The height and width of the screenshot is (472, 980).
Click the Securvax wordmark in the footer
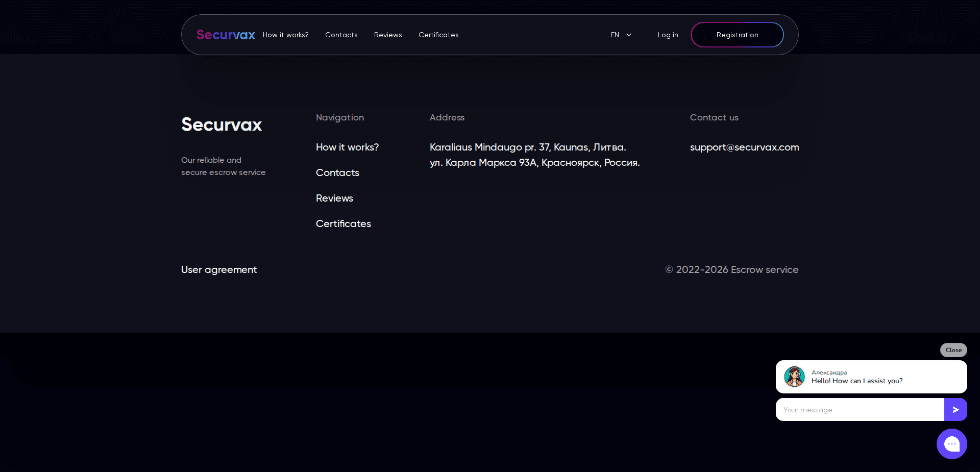[x=221, y=125]
